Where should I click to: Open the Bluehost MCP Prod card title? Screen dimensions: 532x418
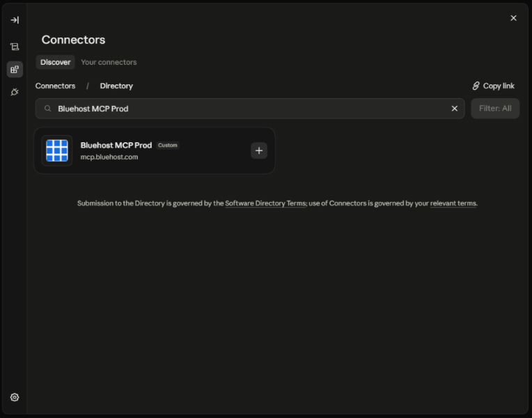(x=116, y=146)
